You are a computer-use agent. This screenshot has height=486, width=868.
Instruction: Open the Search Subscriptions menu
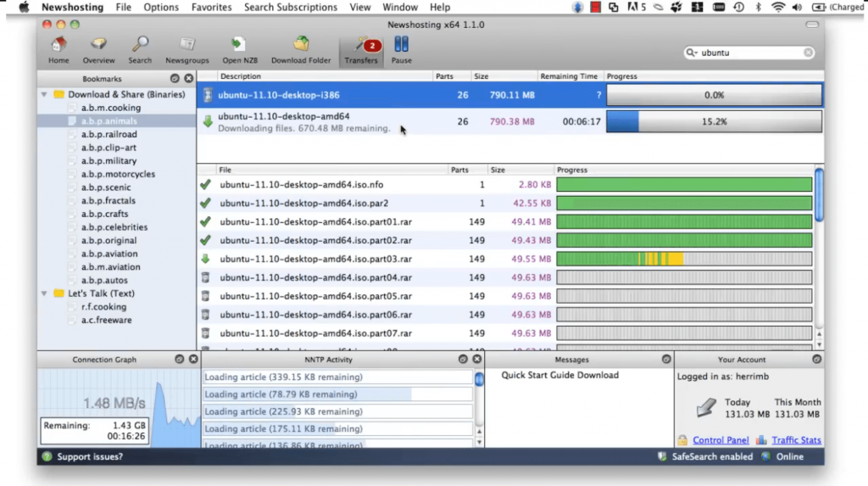290,7
